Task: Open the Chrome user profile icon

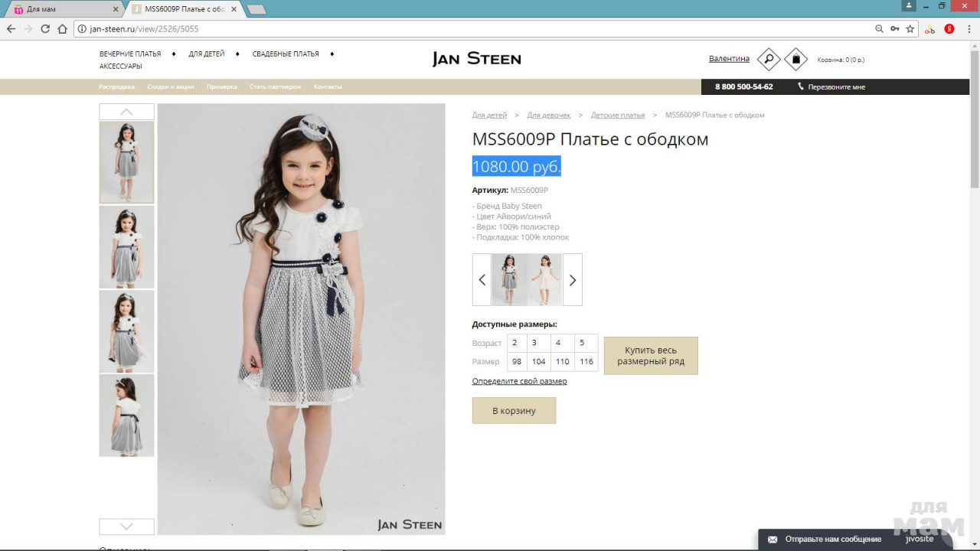Action: pyautogui.click(x=909, y=6)
